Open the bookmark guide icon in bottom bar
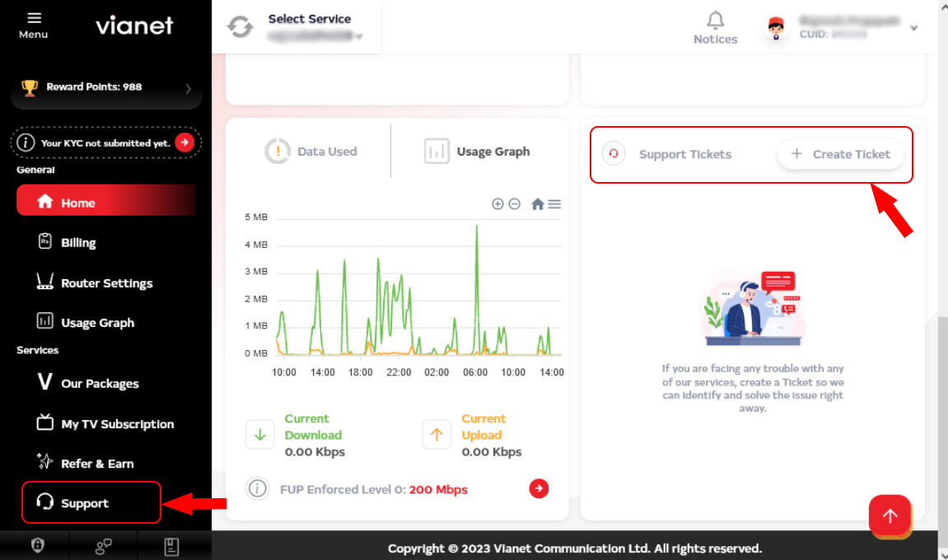948x560 pixels. [x=171, y=545]
